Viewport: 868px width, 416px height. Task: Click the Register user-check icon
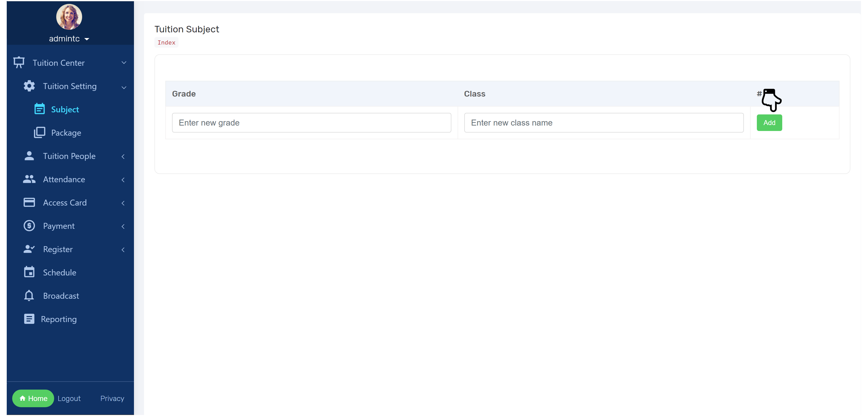(29, 249)
